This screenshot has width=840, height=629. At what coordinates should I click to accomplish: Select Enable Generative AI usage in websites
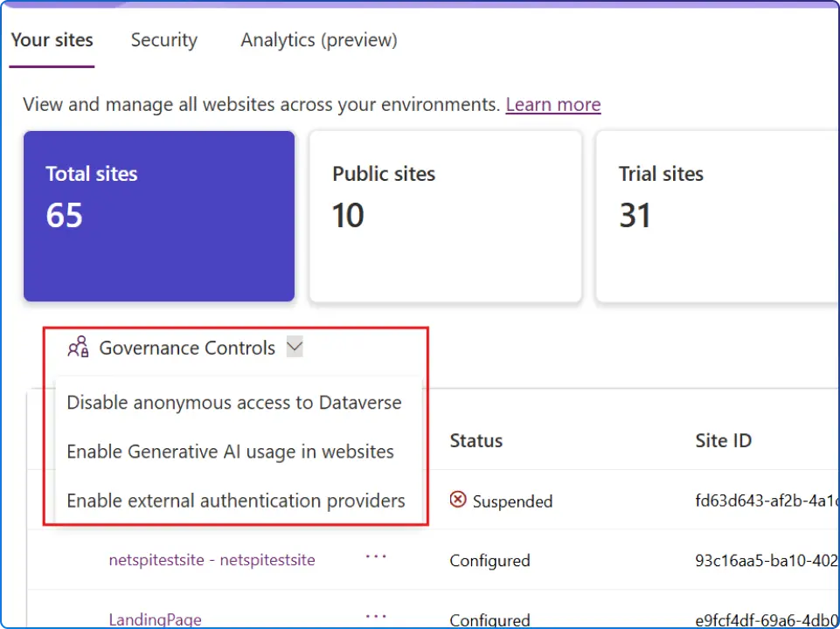click(x=230, y=452)
